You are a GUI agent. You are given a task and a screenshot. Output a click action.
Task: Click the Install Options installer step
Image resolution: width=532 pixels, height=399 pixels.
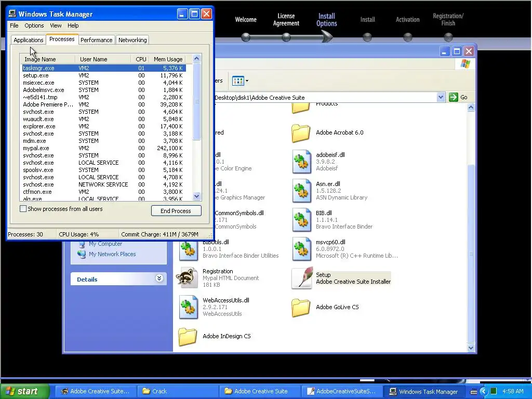tap(327, 20)
